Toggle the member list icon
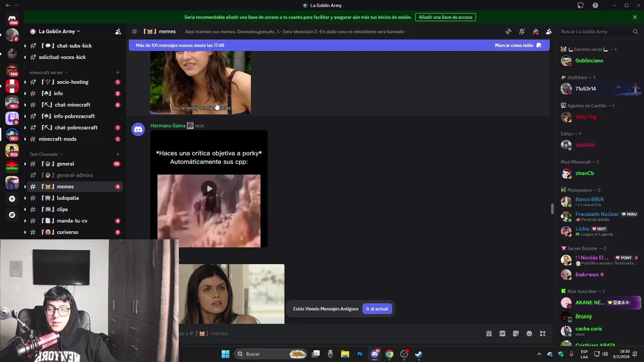 coord(549,31)
